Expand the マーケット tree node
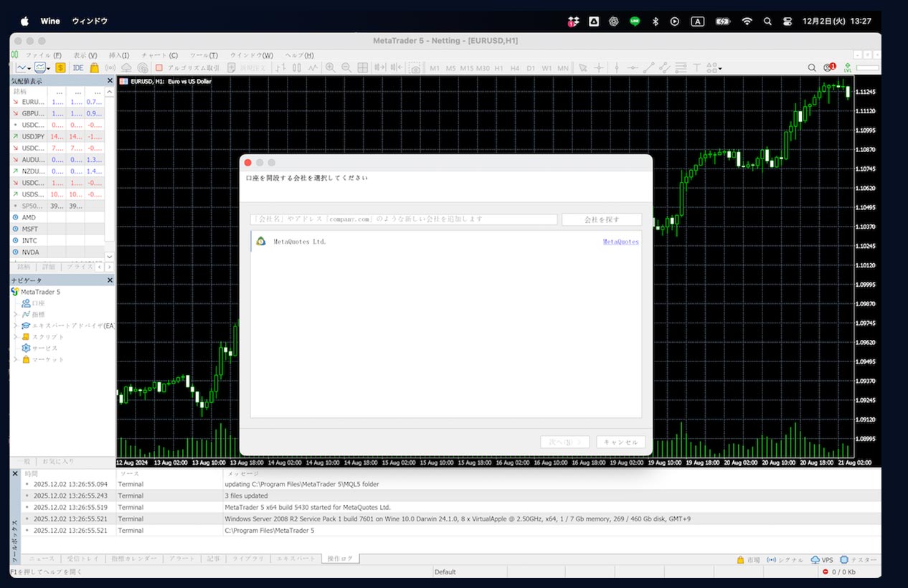 15,359
